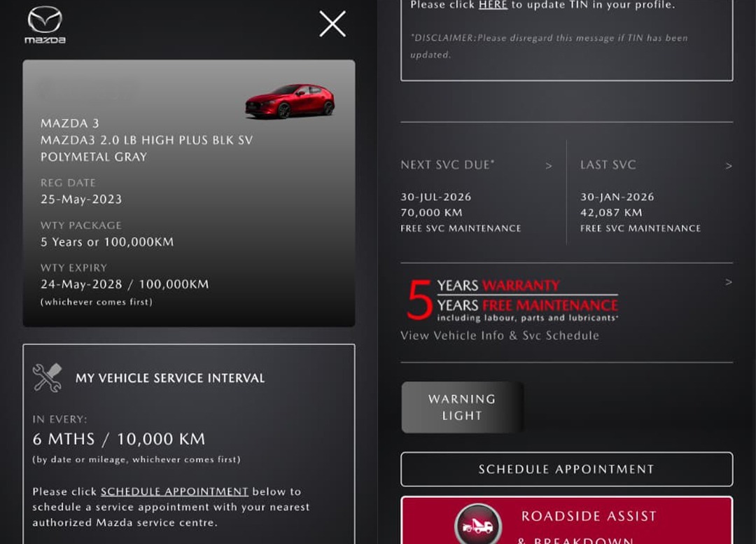The image size is (756, 544).
Task: Expand Last SVC details chevron
Action: point(729,165)
